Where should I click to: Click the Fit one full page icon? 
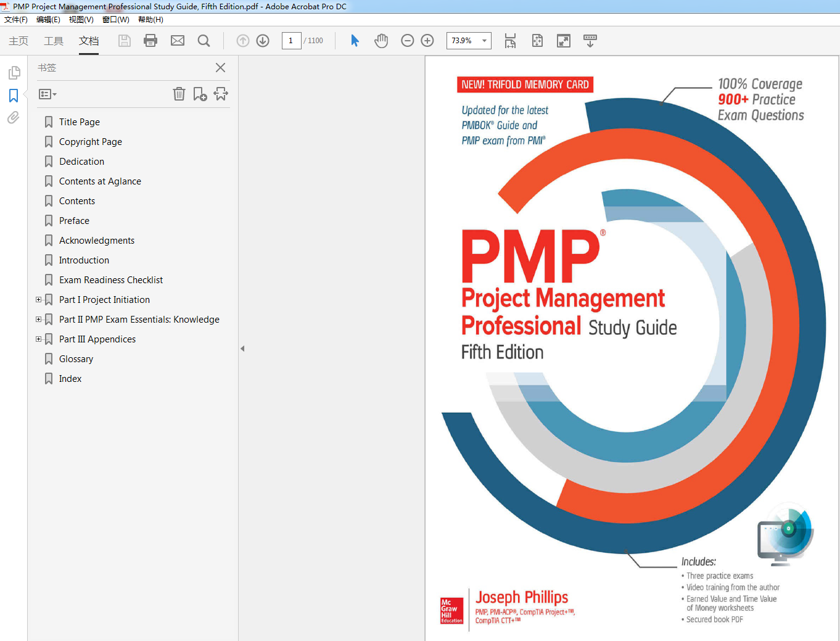[x=537, y=41]
